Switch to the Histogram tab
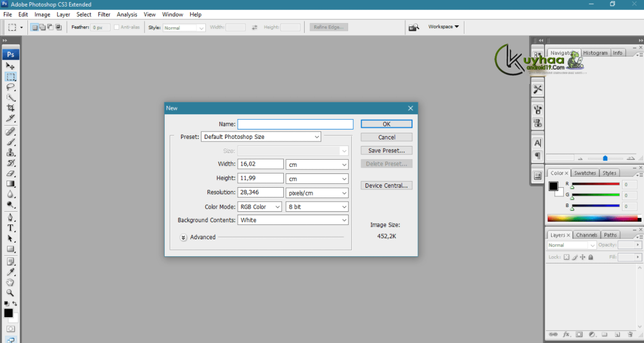This screenshot has height=343, width=644. [595, 53]
